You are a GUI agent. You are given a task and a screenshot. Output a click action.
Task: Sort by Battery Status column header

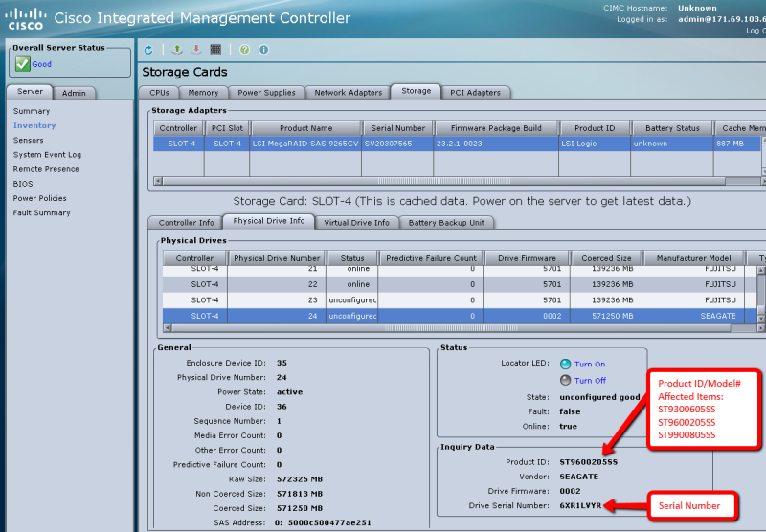(672, 128)
